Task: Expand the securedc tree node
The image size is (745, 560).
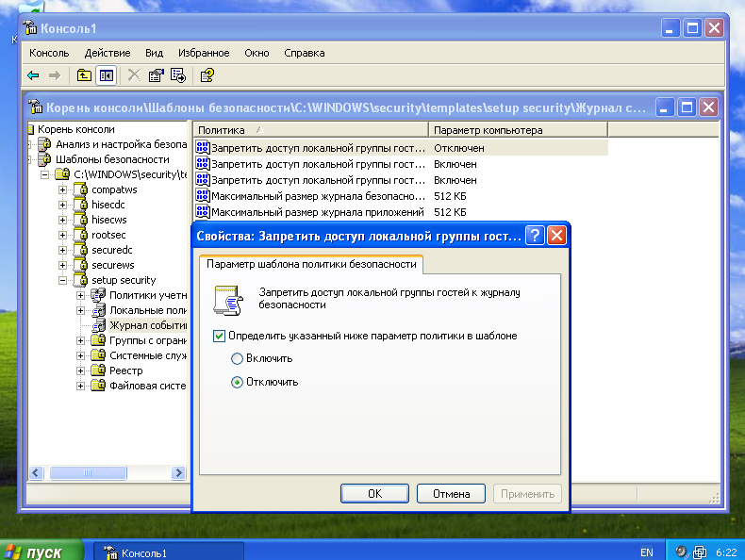Action: click(x=63, y=251)
